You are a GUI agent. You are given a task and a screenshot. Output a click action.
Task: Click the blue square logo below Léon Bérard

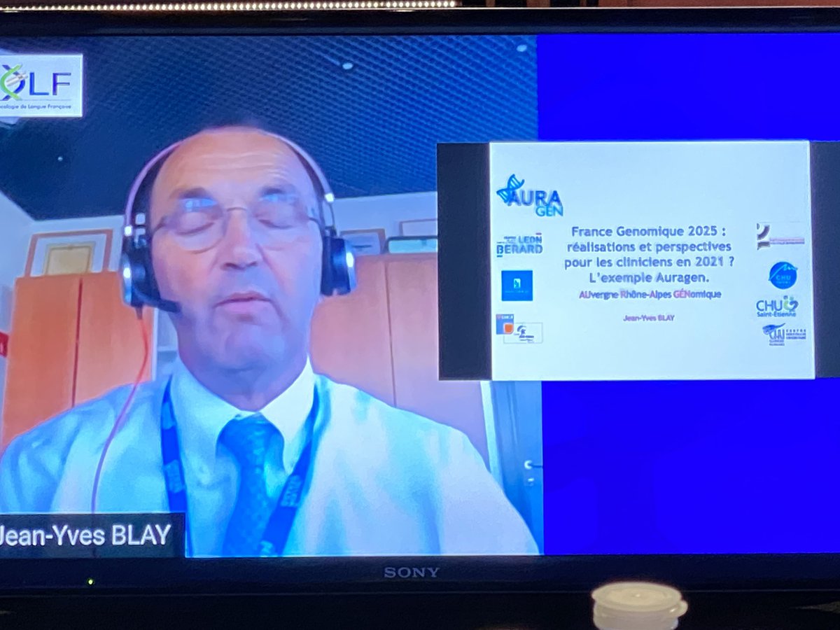click(x=517, y=286)
